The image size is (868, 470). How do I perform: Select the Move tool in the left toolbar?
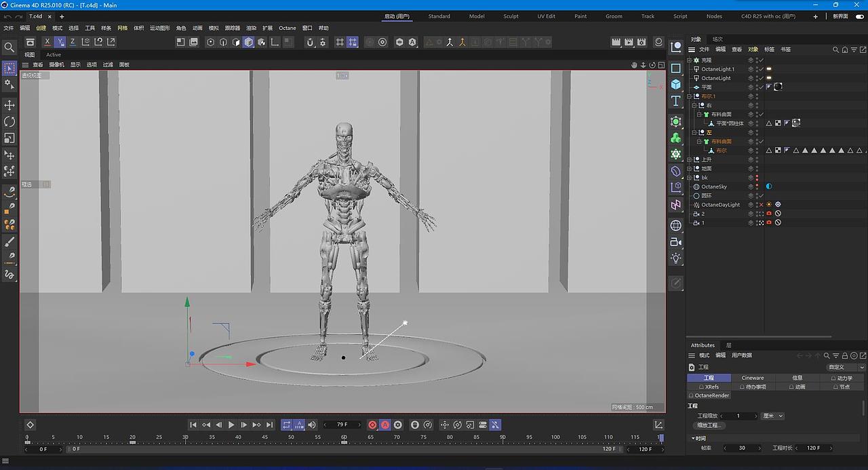[9, 105]
